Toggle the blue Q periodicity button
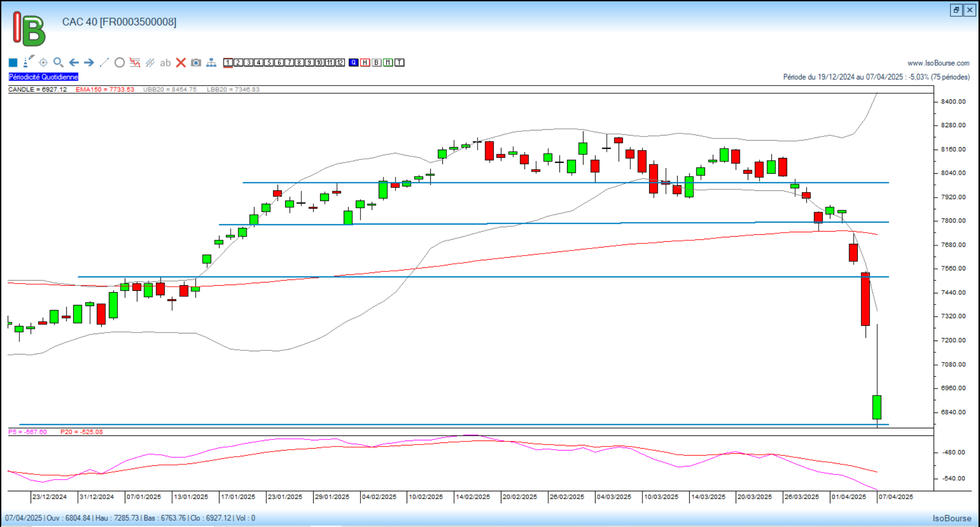980x527 pixels. 353,63
